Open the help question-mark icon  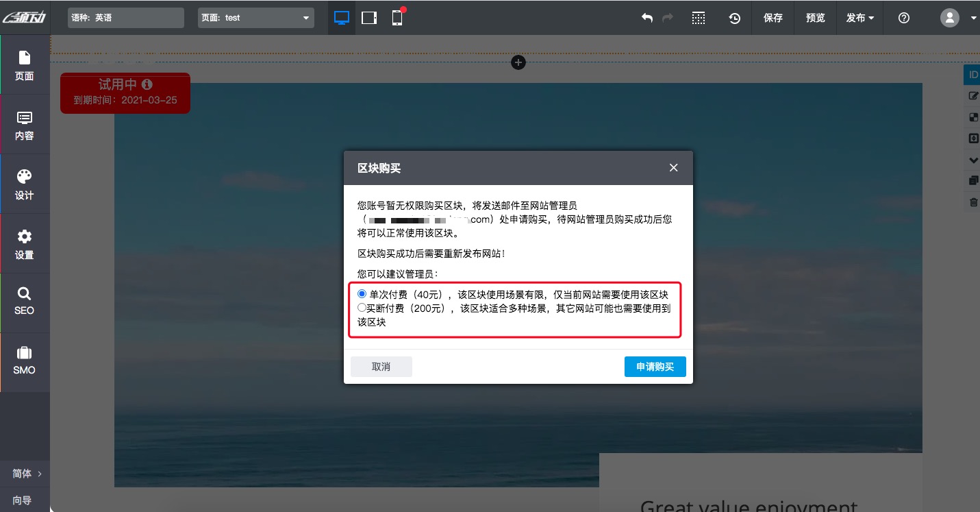pyautogui.click(x=903, y=18)
